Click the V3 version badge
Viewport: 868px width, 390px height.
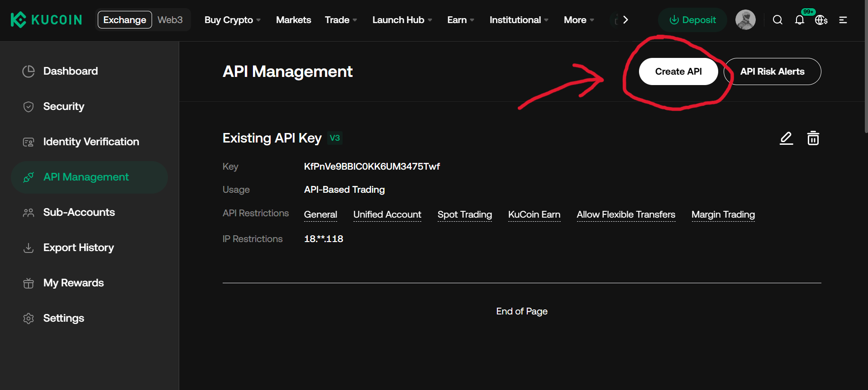(x=335, y=138)
